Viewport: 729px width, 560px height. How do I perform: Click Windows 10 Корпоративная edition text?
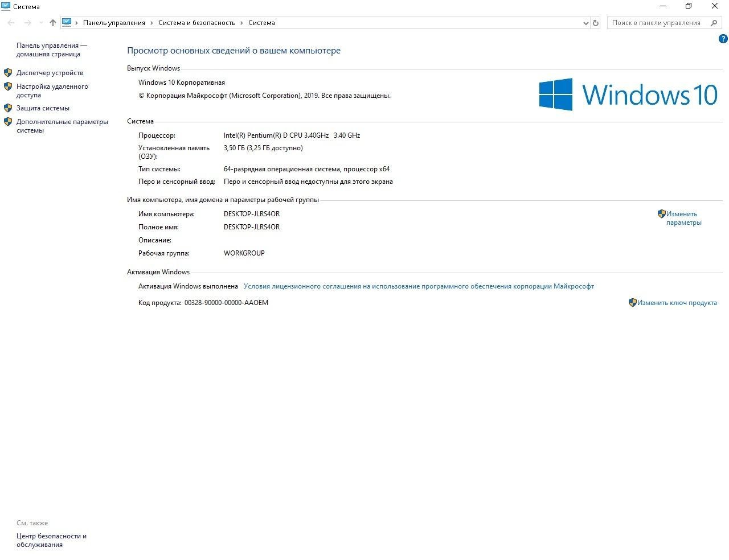(x=182, y=83)
